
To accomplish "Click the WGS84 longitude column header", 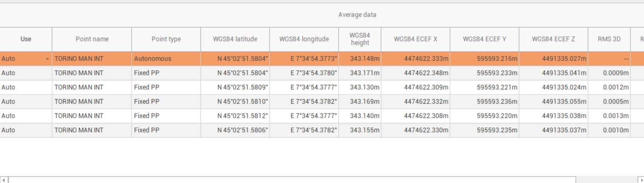I will pyautogui.click(x=304, y=39).
